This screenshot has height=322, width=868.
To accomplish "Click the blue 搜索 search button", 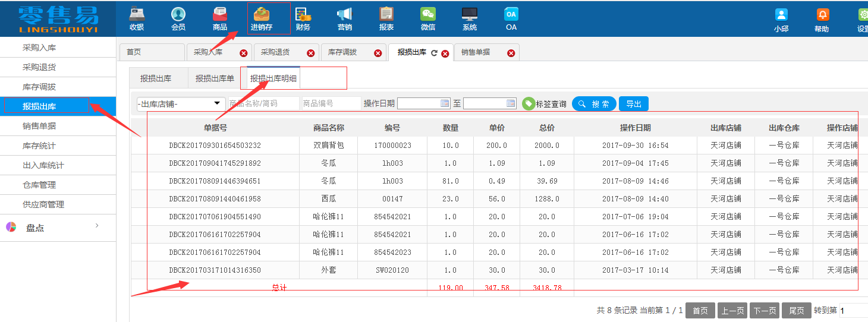I will (594, 104).
